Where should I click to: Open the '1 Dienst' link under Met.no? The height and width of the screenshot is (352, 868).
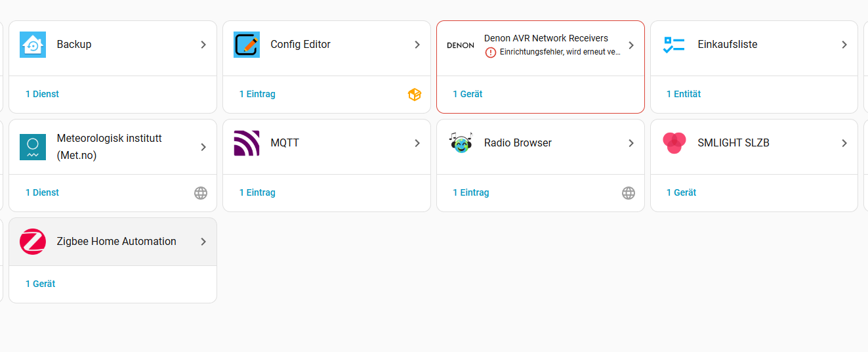point(42,193)
